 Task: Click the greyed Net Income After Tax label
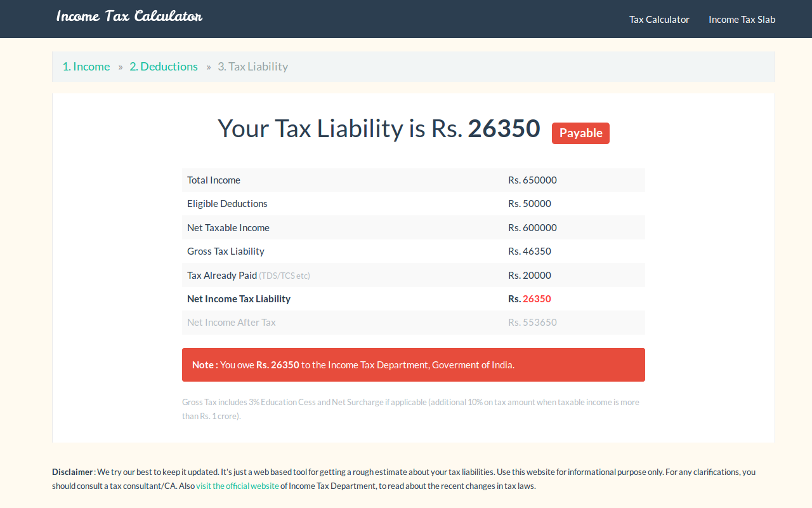coord(232,323)
